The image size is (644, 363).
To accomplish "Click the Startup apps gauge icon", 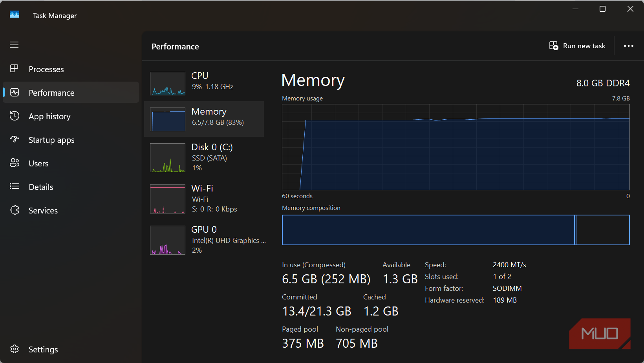I will coord(15,139).
